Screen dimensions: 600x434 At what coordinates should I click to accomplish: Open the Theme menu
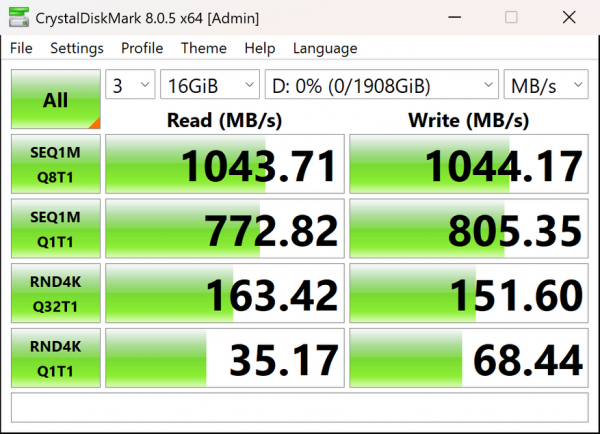tap(204, 48)
